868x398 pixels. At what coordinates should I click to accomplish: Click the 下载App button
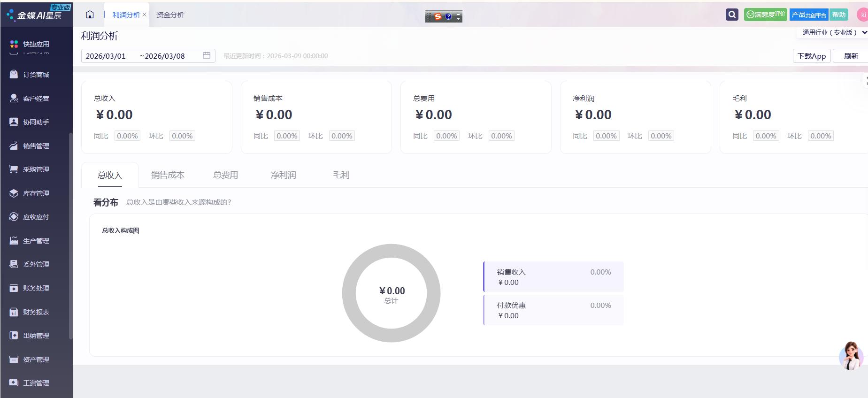tap(812, 56)
